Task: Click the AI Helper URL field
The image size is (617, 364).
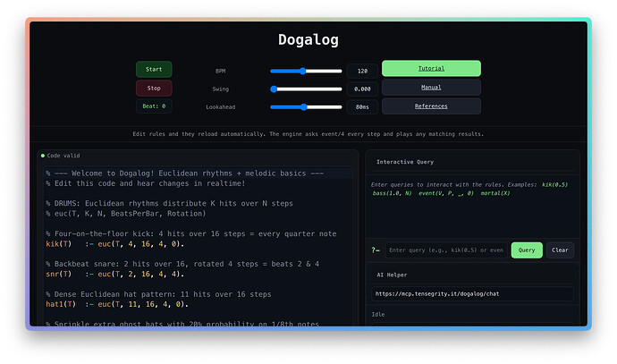Action: point(472,293)
